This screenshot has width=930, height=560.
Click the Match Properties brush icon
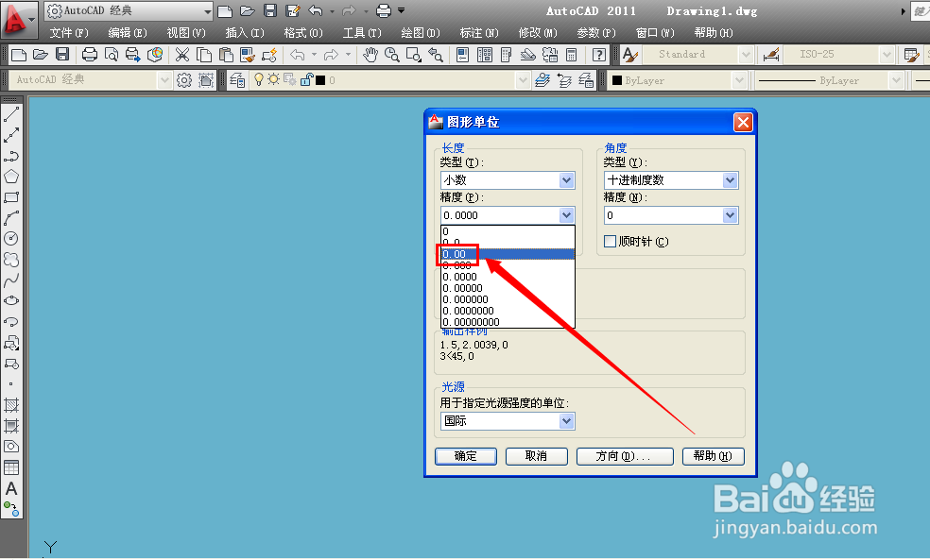[x=248, y=55]
